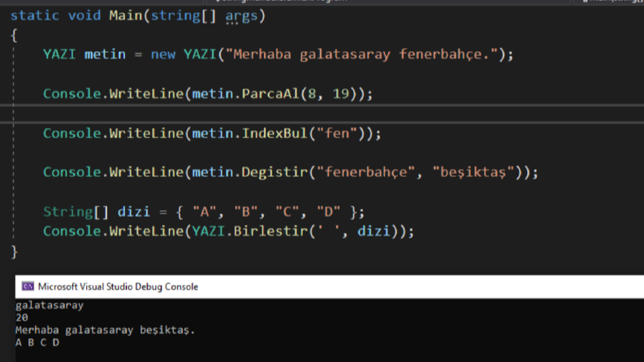Click the 'Degistir' method call

pos(274,172)
